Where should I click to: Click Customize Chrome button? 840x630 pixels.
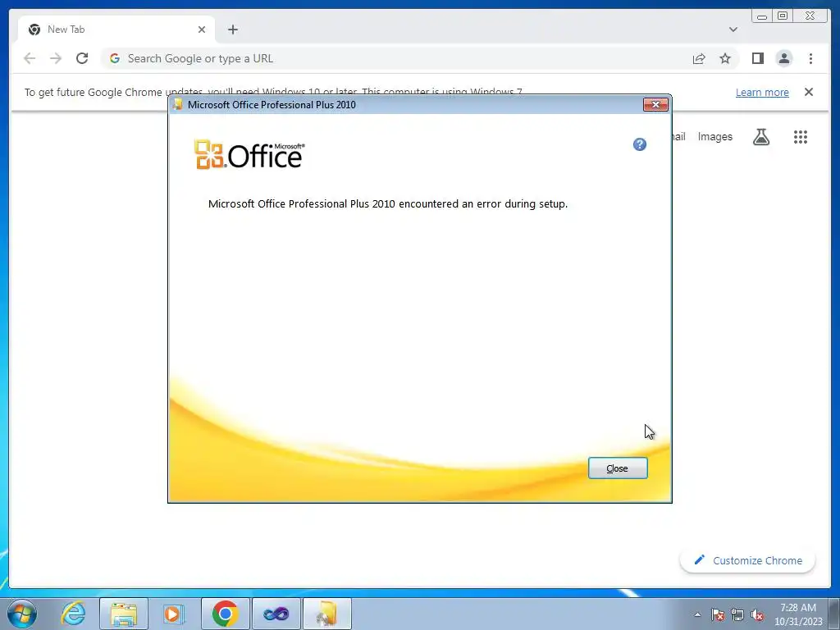pos(748,560)
